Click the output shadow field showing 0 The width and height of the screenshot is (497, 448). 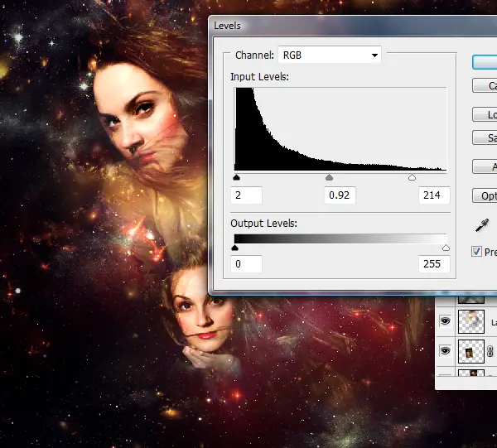[x=246, y=264]
